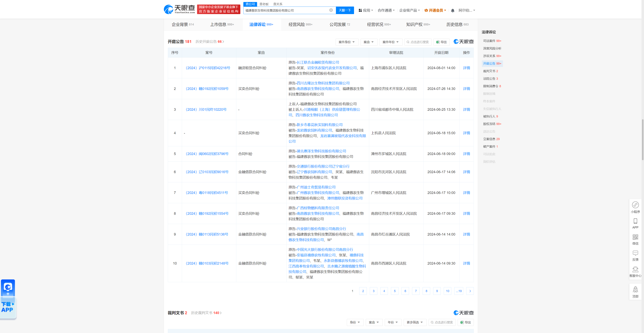The width and height of the screenshot is (644, 333).
Task: Go to the next page arrow
Action: coord(470,291)
